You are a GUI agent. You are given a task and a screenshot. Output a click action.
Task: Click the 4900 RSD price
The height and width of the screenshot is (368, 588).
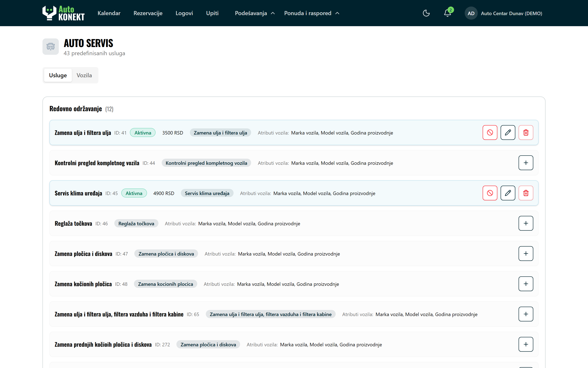(164, 193)
